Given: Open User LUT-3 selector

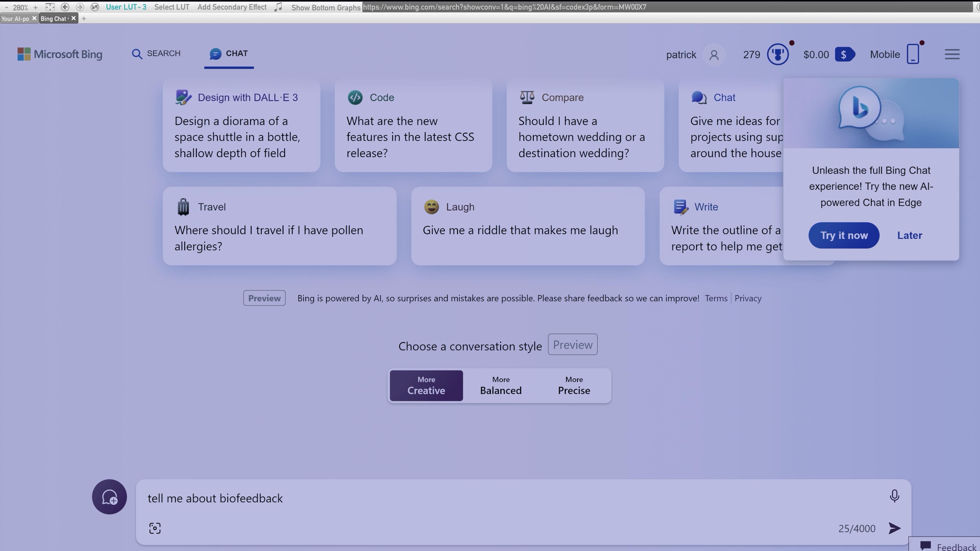Looking at the screenshot, I should (126, 7).
